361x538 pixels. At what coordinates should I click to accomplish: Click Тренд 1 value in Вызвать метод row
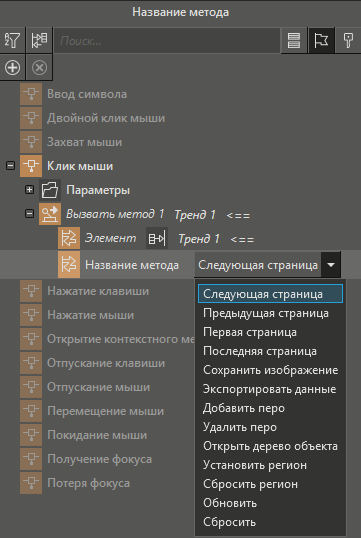click(195, 215)
